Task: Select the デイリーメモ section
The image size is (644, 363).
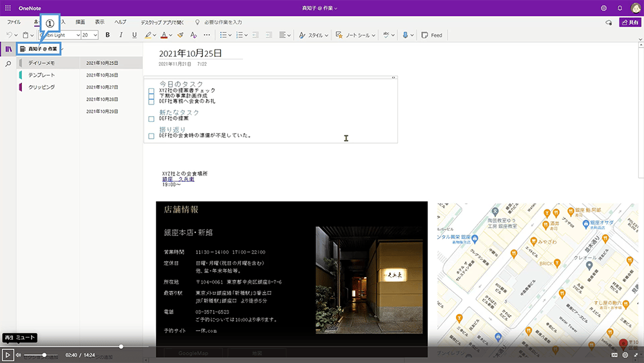Action: 48,63
